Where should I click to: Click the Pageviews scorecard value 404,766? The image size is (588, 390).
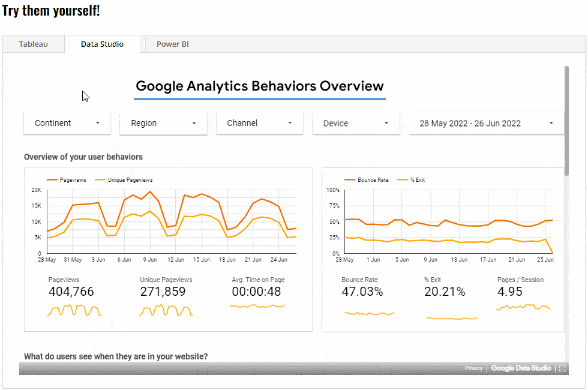(71, 292)
